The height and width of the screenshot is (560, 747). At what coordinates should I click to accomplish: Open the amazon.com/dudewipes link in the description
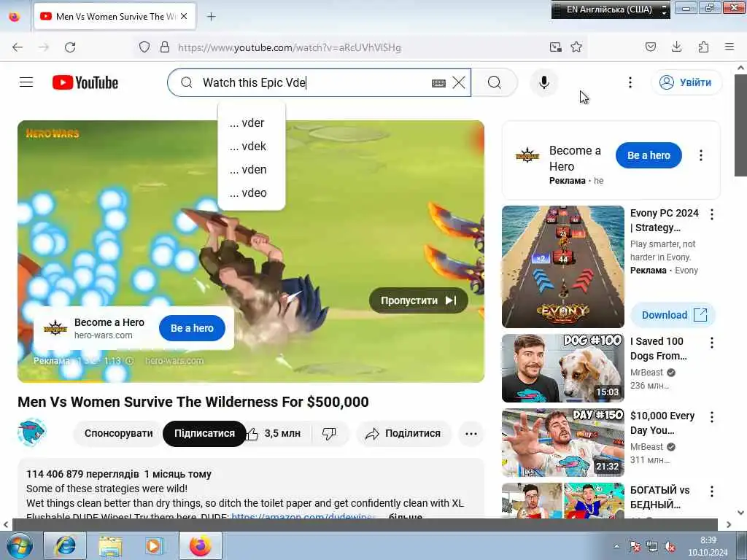tap(304, 516)
